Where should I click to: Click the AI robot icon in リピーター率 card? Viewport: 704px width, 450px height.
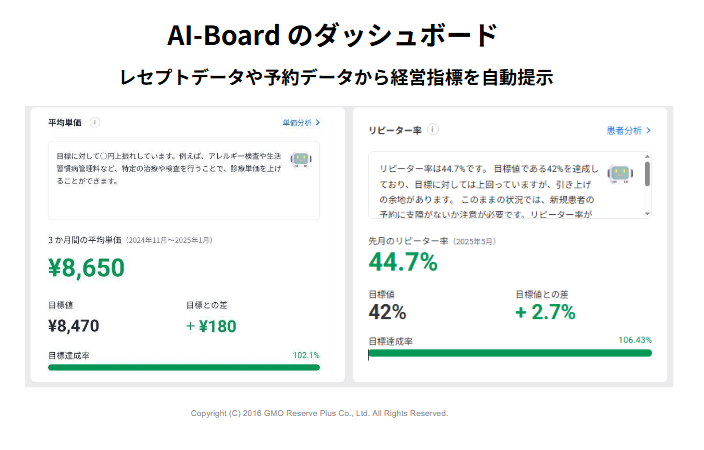point(621,173)
